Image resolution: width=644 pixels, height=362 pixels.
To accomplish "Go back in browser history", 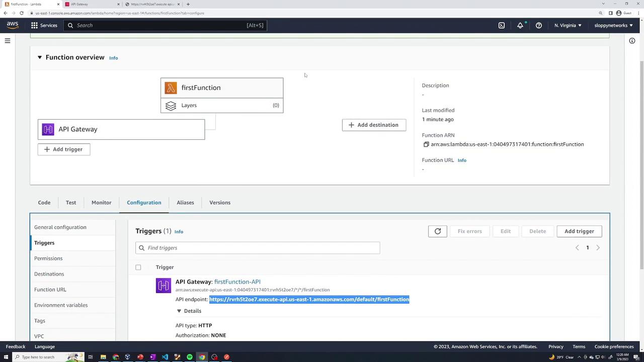I will click(6, 13).
